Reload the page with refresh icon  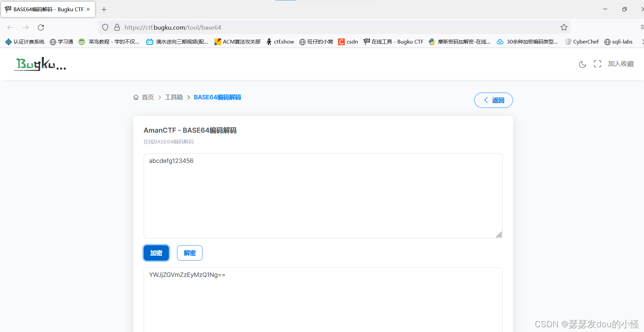(41, 28)
